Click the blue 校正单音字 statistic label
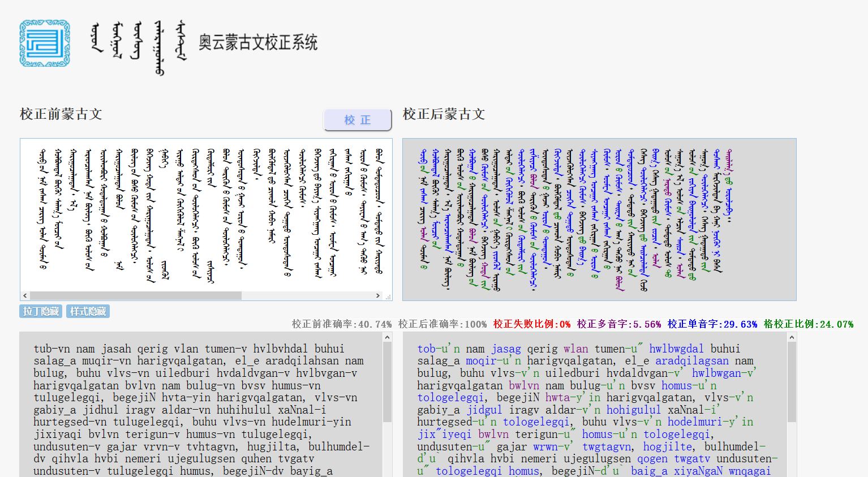The image size is (868, 477). [712, 324]
